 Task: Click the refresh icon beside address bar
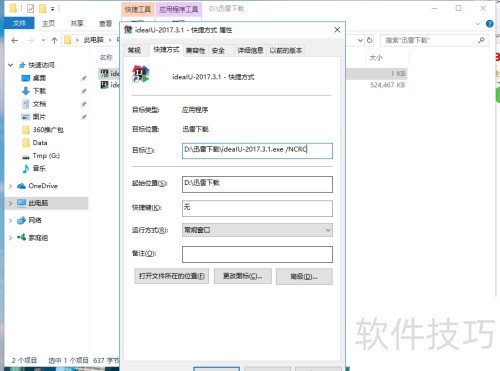click(x=370, y=40)
